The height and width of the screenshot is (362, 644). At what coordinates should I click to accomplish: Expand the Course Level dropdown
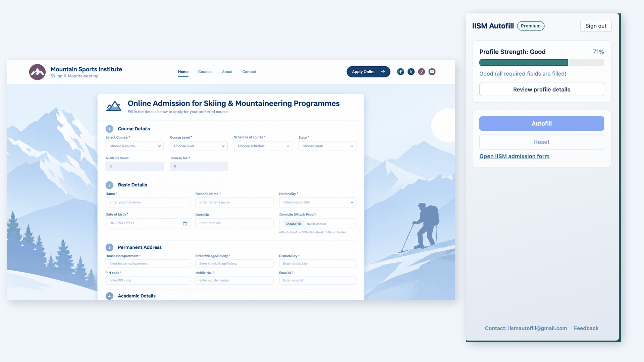click(199, 146)
